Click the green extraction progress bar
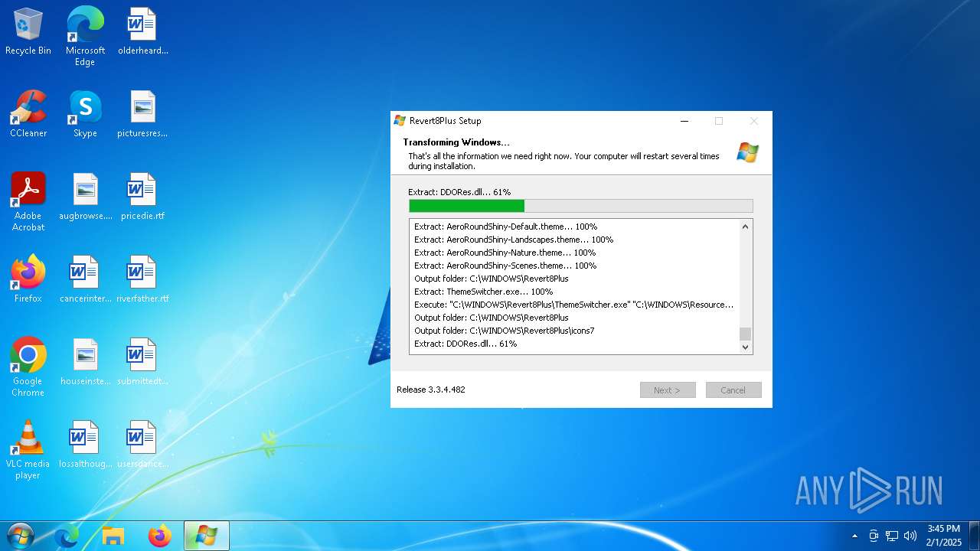Screen dimensions: 980x551 click(x=581, y=206)
